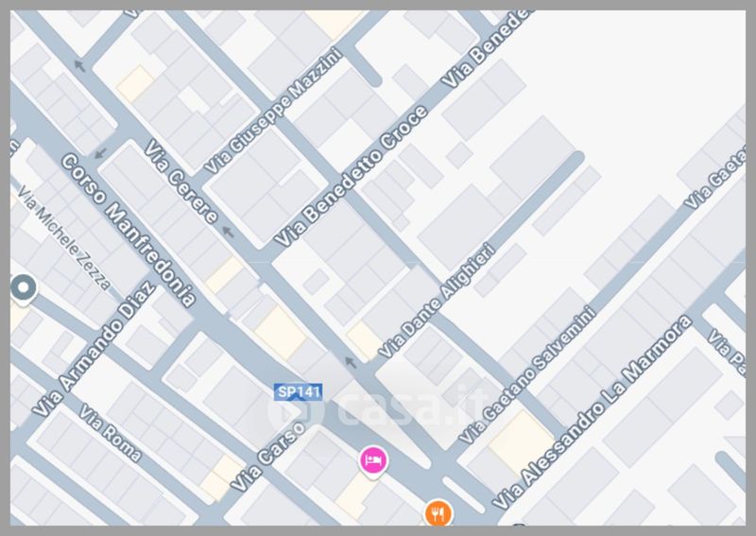This screenshot has height=536, width=756.
Task: Click the pink hotel bed marker
Action: (372, 460)
